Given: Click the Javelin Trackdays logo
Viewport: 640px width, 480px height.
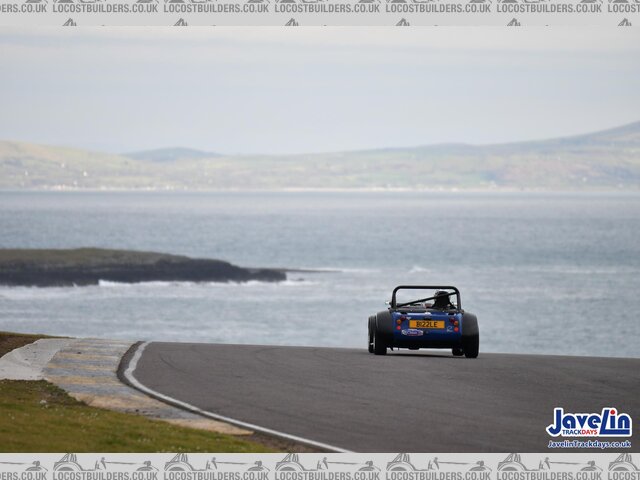Looking at the screenshot, I should (589, 422).
